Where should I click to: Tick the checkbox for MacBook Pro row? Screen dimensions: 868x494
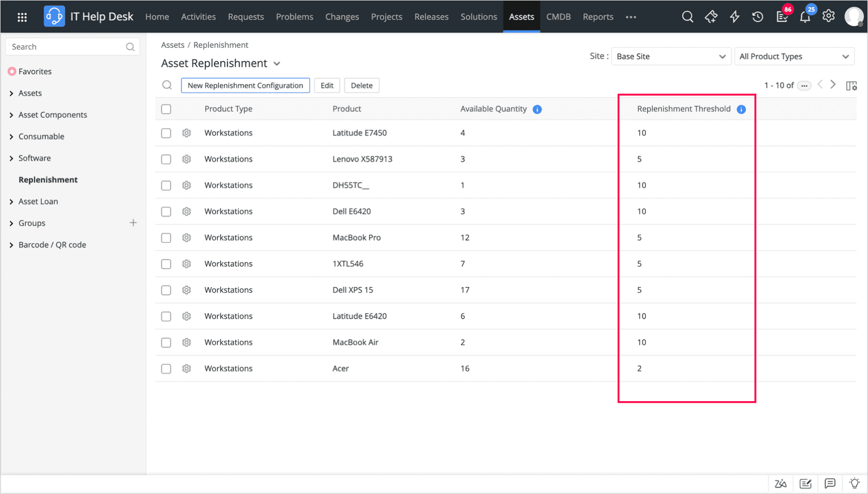pos(166,238)
